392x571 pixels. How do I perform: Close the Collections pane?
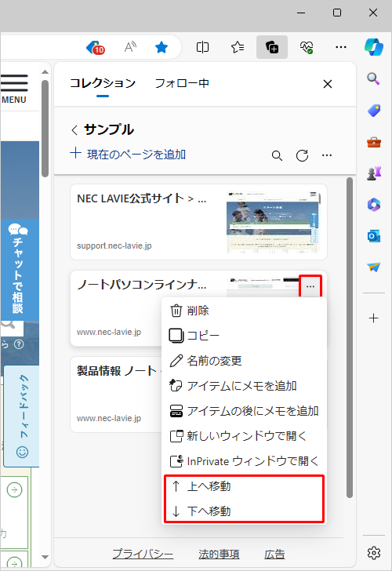coord(328,84)
